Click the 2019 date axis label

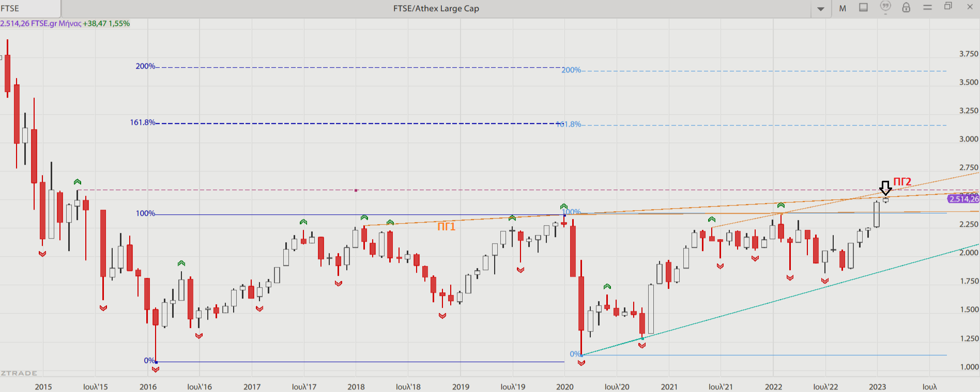click(461, 386)
